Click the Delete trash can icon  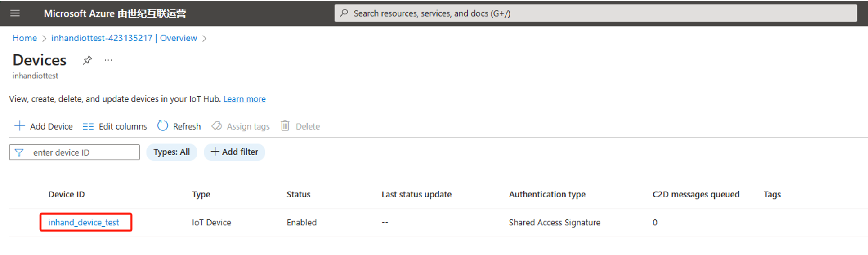pyautogui.click(x=285, y=126)
